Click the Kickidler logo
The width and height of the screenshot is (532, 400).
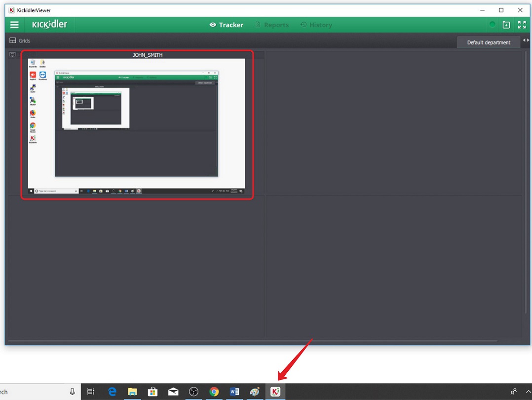point(49,25)
